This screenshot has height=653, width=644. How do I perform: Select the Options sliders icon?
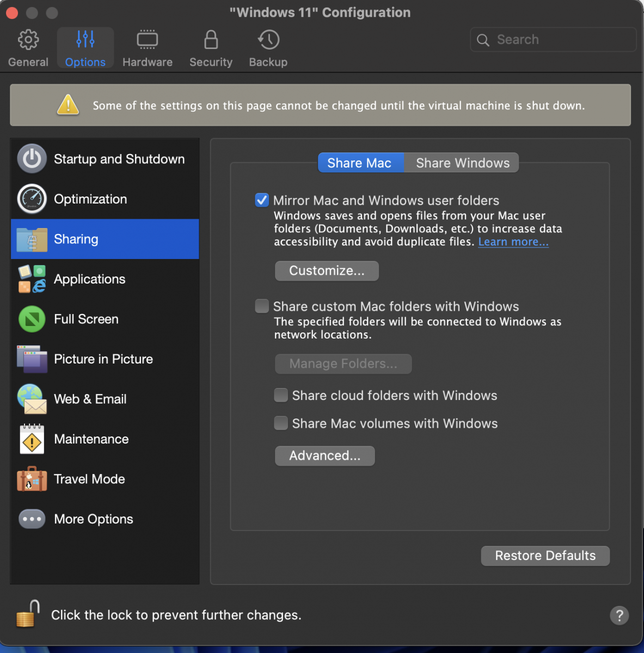tap(85, 39)
